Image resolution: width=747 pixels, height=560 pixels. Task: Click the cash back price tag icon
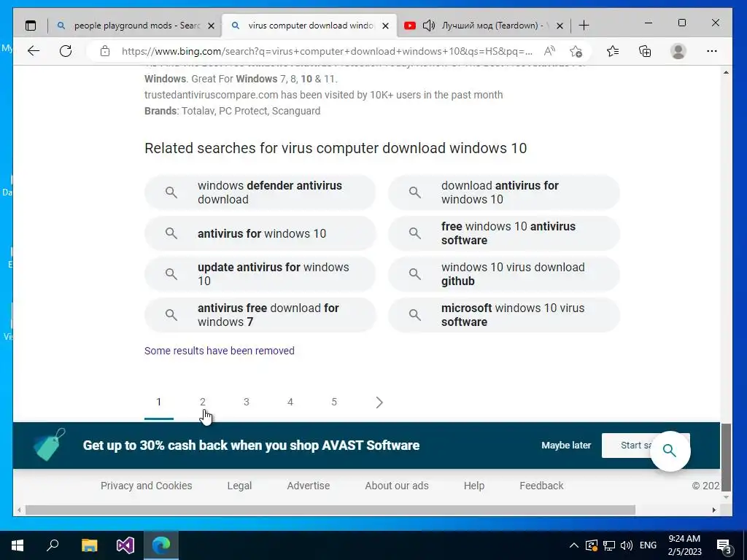pos(49,445)
